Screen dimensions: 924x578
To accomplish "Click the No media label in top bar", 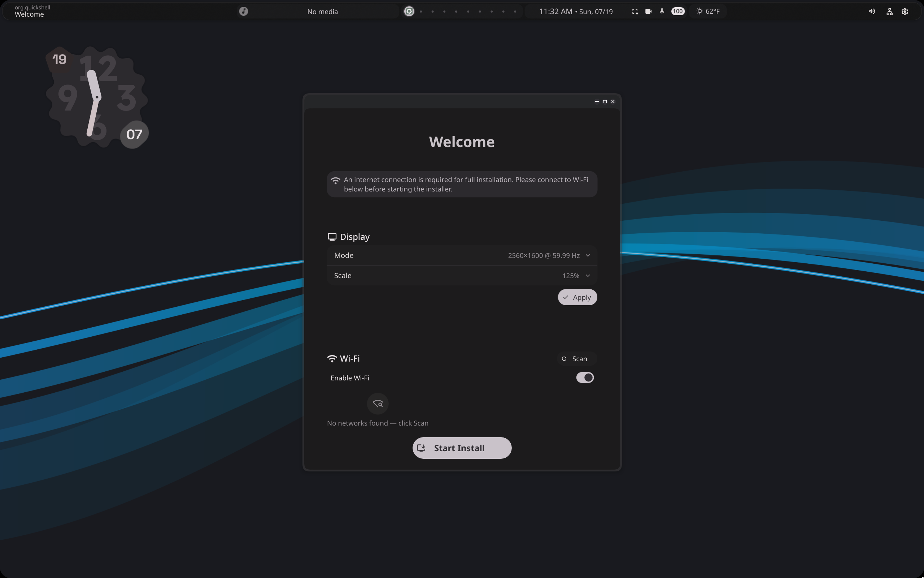I will click(323, 12).
